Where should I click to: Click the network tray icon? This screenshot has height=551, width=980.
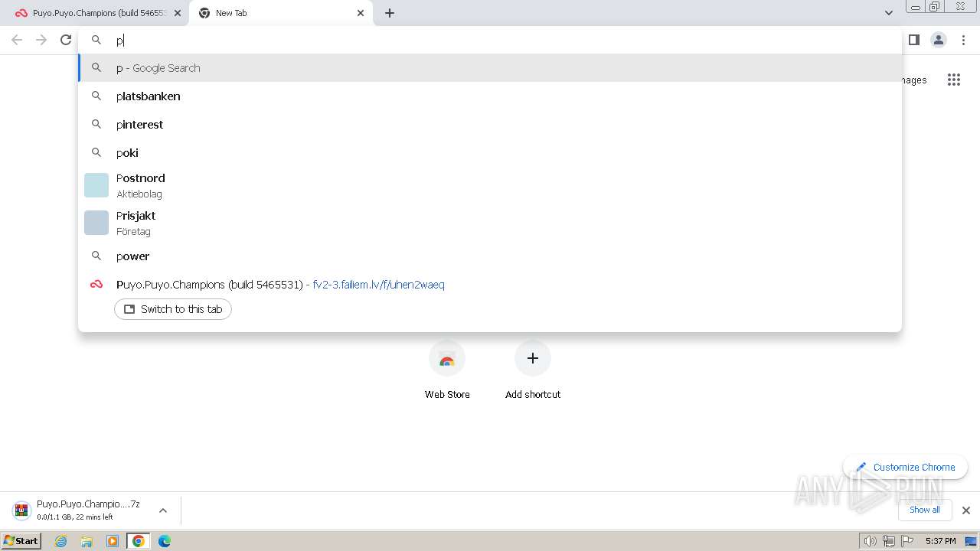pyautogui.click(x=889, y=541)
